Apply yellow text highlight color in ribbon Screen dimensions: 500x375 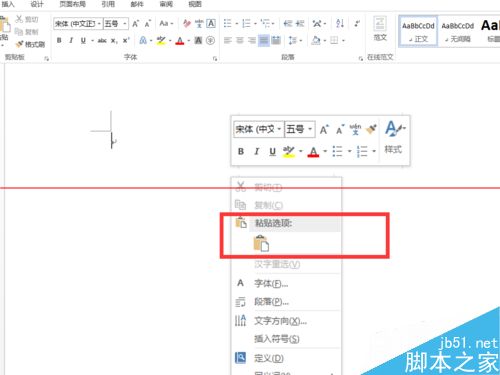pyautogui.click(x=161, y=41)
